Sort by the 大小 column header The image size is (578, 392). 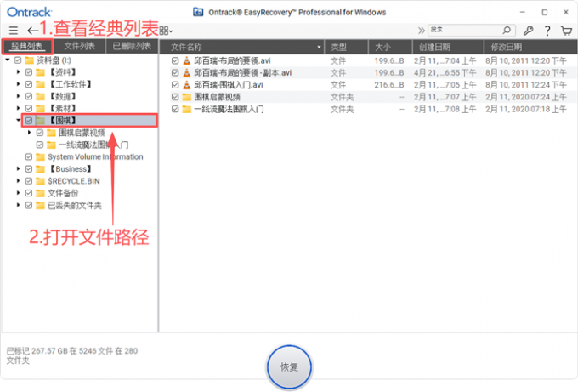(x=390, y=47)
